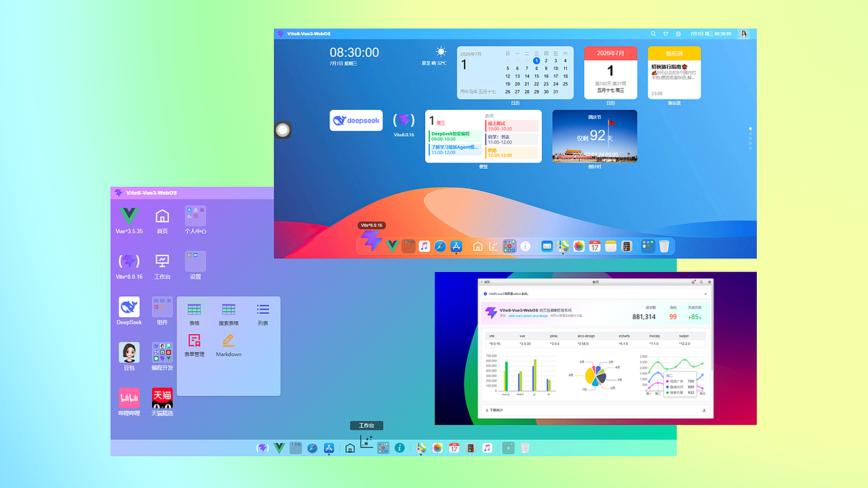This screenshot has height=488, width=868.
Task: Open the 备忘录 note widget
Action: (x=674, y=73)
